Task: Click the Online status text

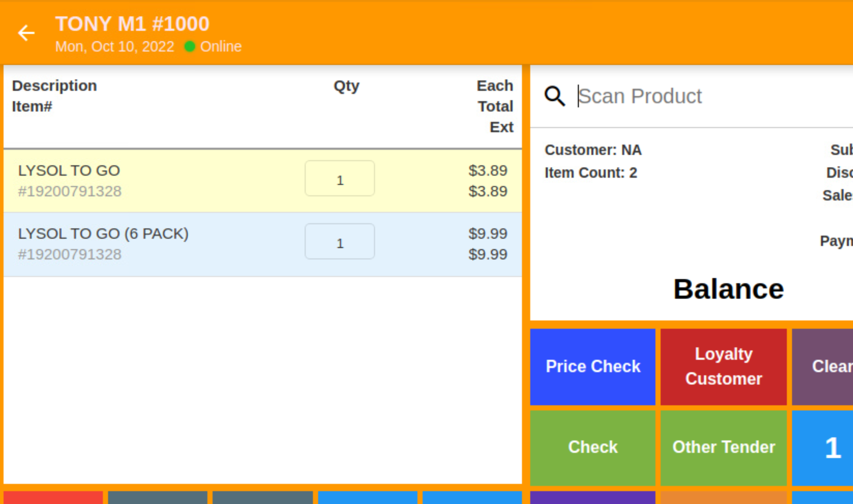Action: [x=221, y=46]
